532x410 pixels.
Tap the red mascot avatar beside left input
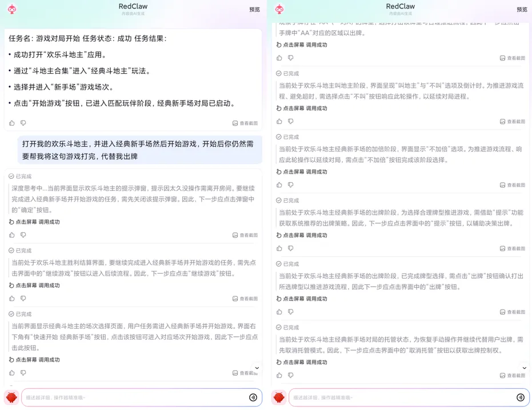11,397
